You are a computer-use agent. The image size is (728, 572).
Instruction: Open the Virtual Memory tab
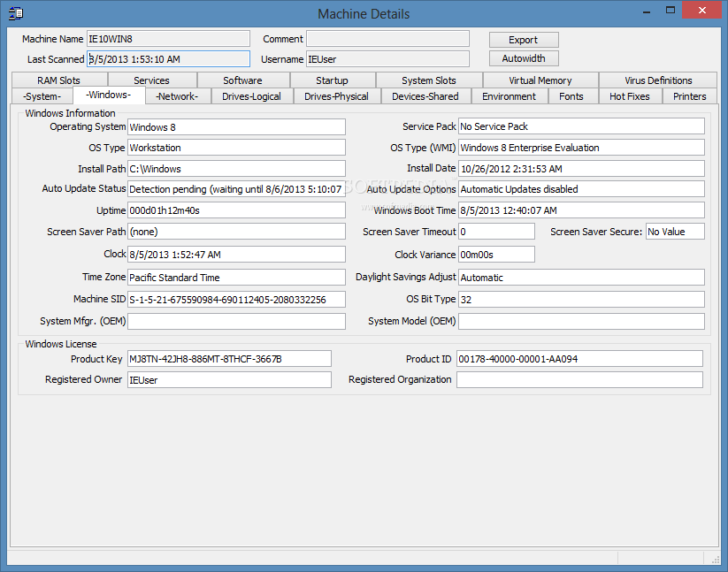point(540,80)
